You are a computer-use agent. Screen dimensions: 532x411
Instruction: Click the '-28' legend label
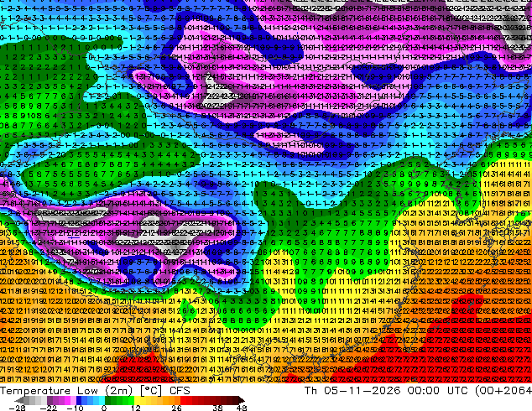pyautogui.click(x=17, y=408)
